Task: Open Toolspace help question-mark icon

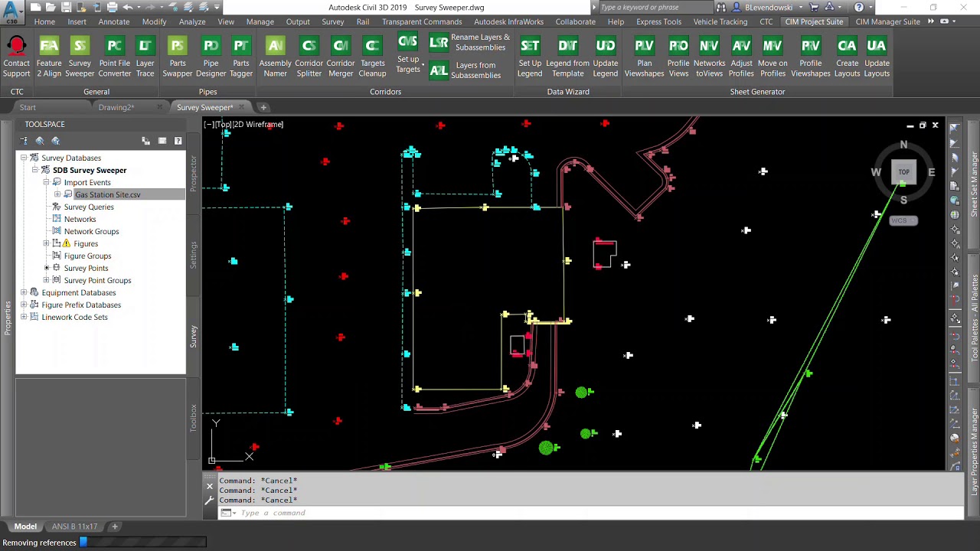Action: coord(178,141)
